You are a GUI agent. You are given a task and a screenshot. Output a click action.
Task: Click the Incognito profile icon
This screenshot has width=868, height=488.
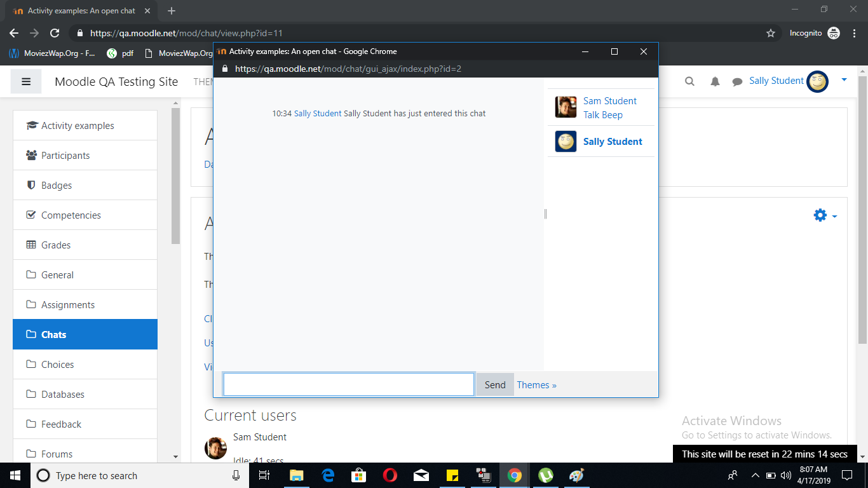(x=834, y=33)
